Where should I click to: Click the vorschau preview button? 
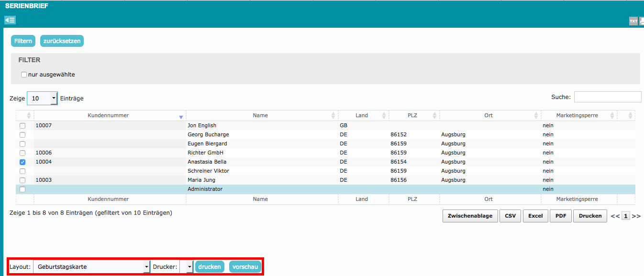pos(245,267)
